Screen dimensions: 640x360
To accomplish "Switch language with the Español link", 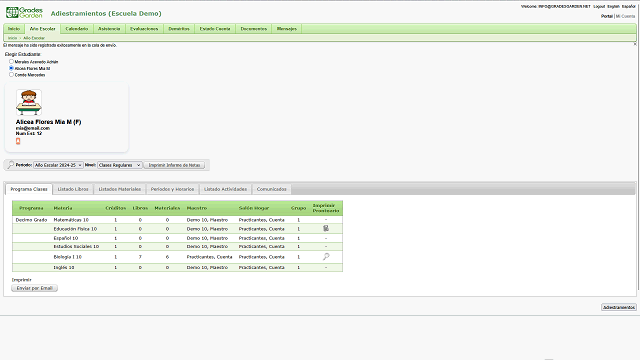I will 629,7.
